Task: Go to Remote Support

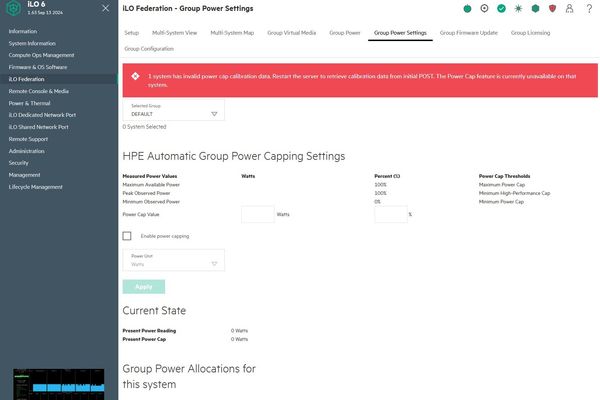Action: [28, 139]
